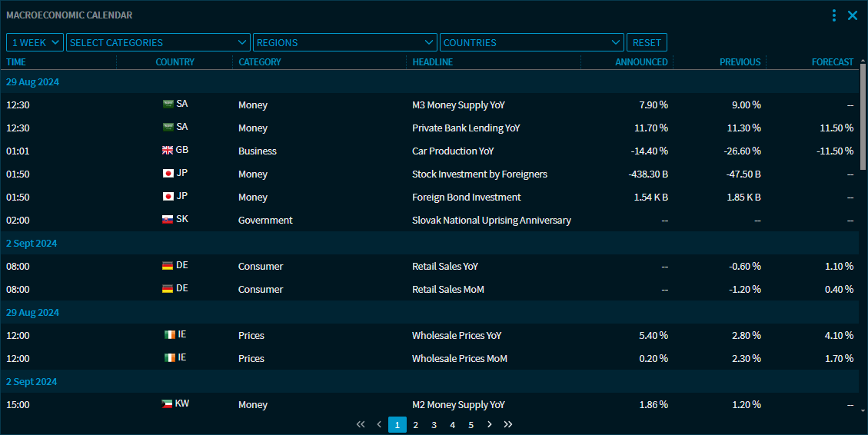Close the Macroeconomic Calendar panel
Image resolution: width=868 pixels, height=435 pixels.
(x=853, y=15)
